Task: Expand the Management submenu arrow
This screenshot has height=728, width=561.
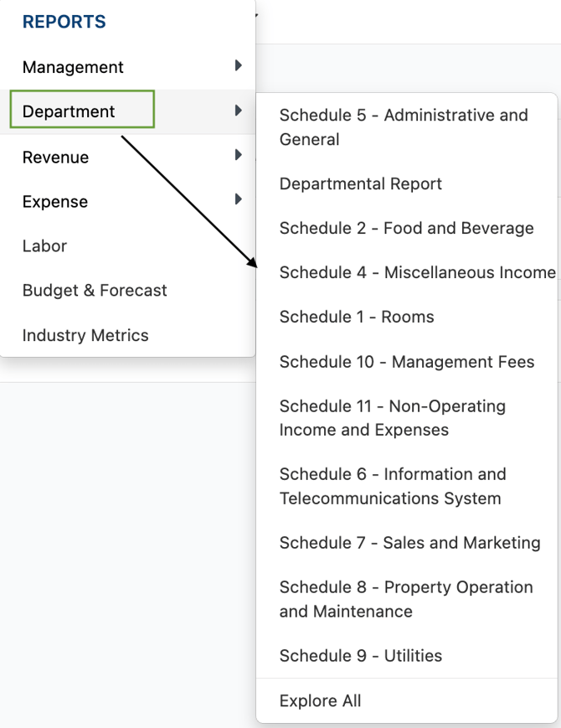Action: click(239, 65)
